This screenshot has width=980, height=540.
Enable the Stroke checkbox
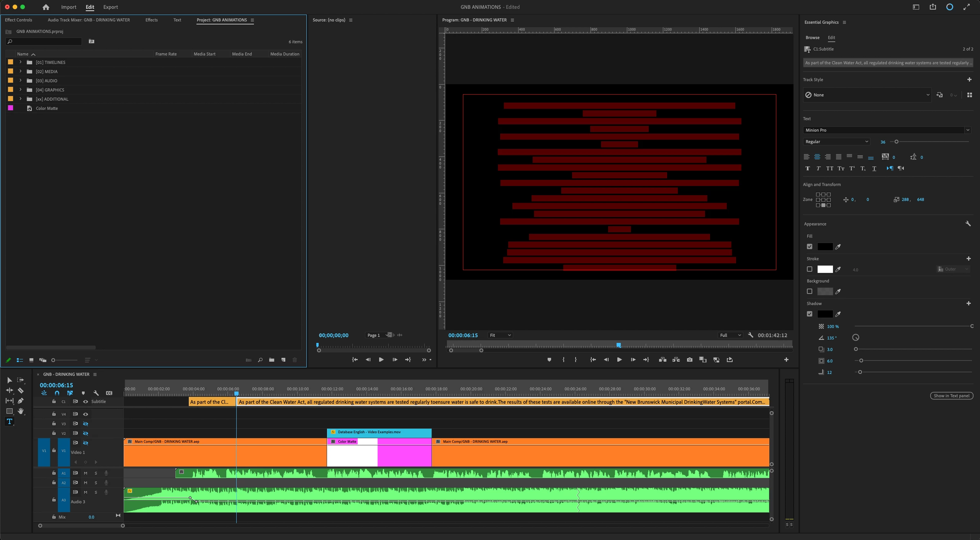pos(810,269)
